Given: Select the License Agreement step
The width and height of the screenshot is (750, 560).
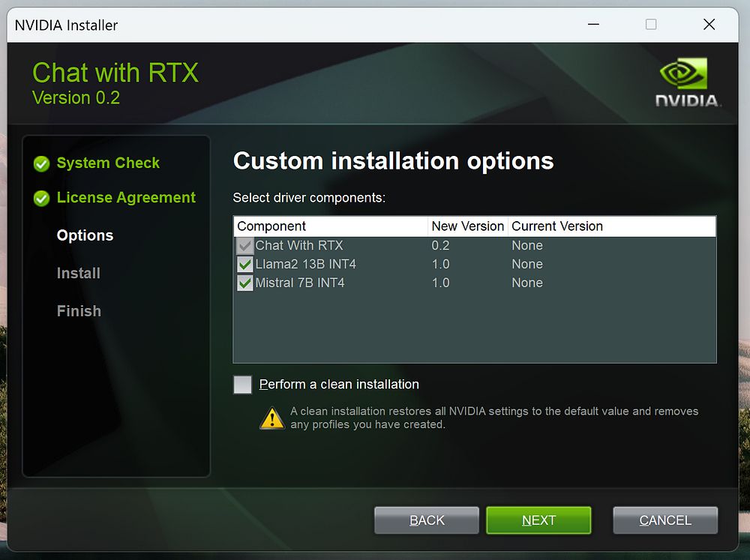Looking at the screenshot, I should click(x=126, y=197).
